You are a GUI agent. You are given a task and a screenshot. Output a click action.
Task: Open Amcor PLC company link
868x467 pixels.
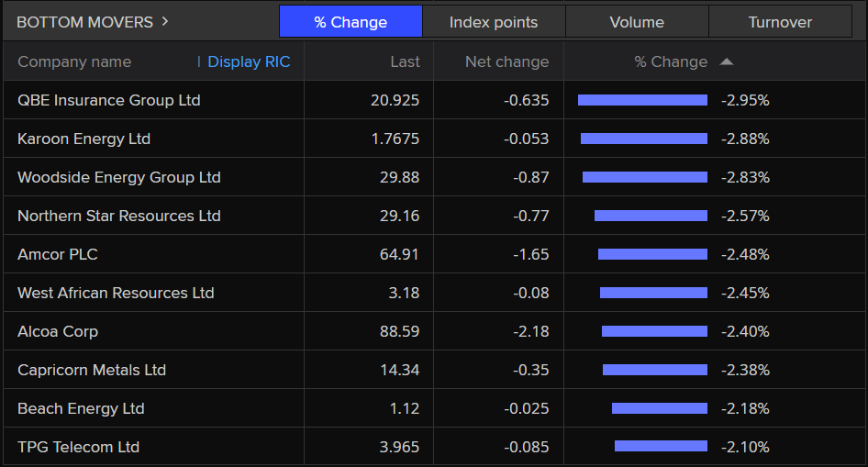tap(58, 254)
